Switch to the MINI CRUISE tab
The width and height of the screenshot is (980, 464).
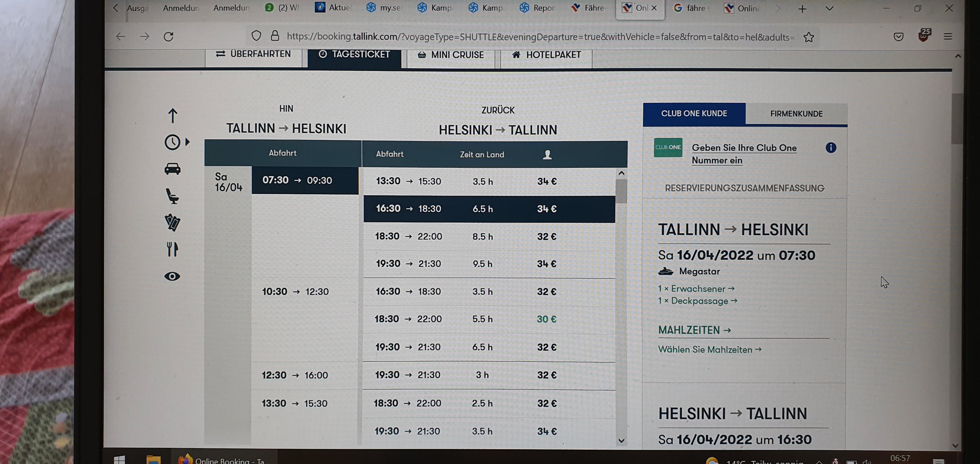(x=451, y=55)
